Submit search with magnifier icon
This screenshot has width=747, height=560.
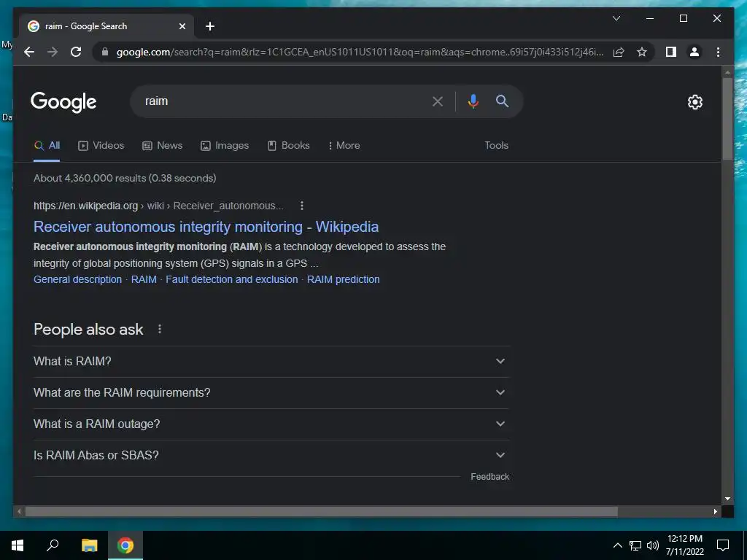pyautogui.click(x=502, y=101)
